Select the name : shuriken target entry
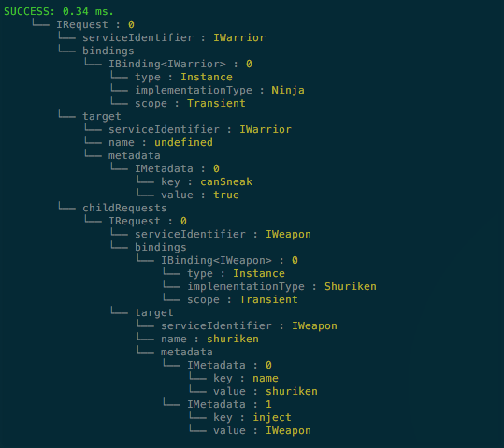Image resolution: width=504 pixels, height=448 pixels. [209, 339]
